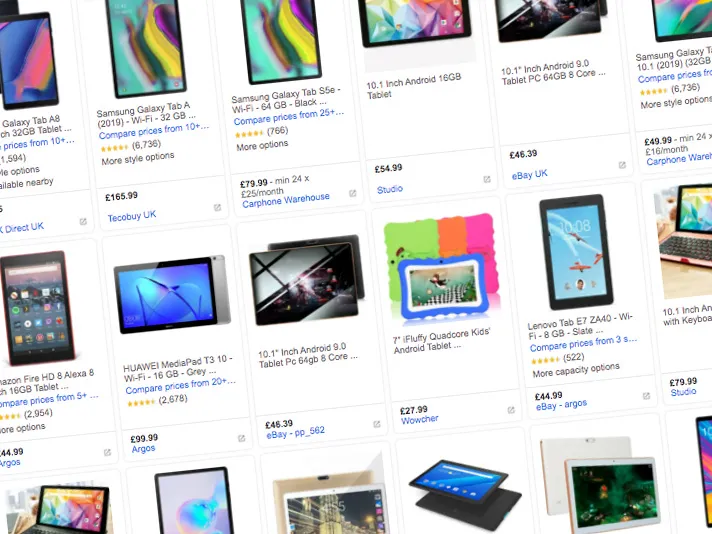The image size is (712, 534).
Task: Open external link icon on Studio £54.99 card
Action: point(487,179)
